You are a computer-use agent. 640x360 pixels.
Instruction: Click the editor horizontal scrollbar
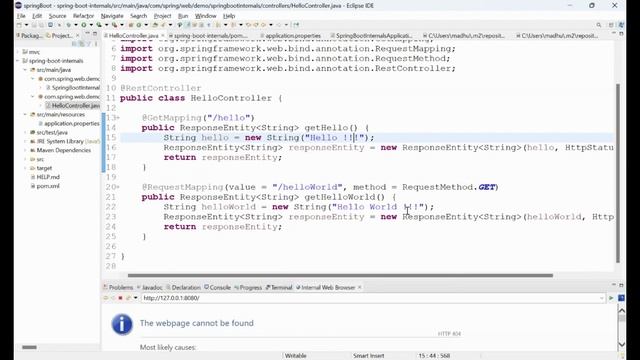(340, 276)
